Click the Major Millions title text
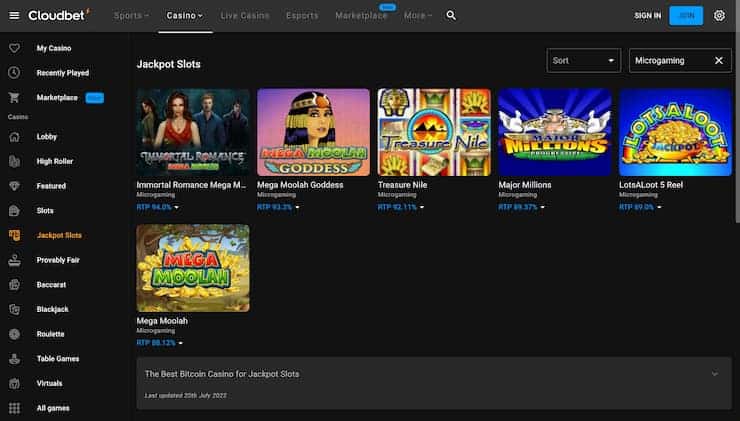Viewport: 740px width, 421px height. coord(525,185)
